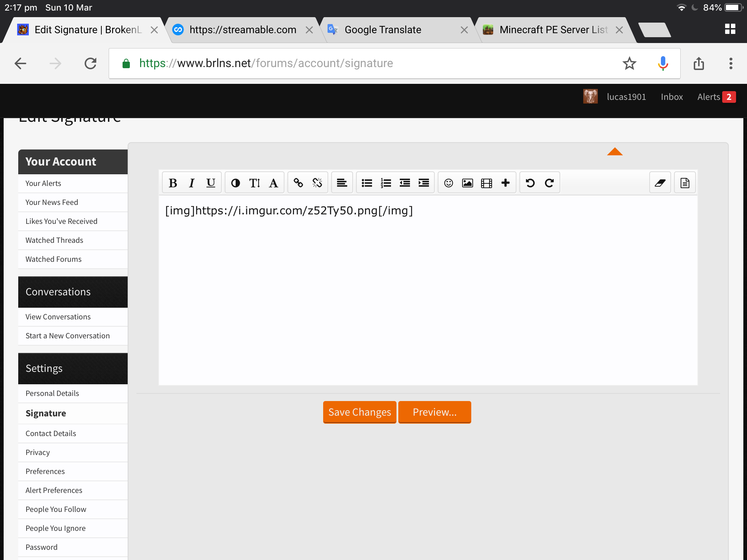Start a New Conversation
The width and height of the screenshot is (747, 560).
(73, 336)
